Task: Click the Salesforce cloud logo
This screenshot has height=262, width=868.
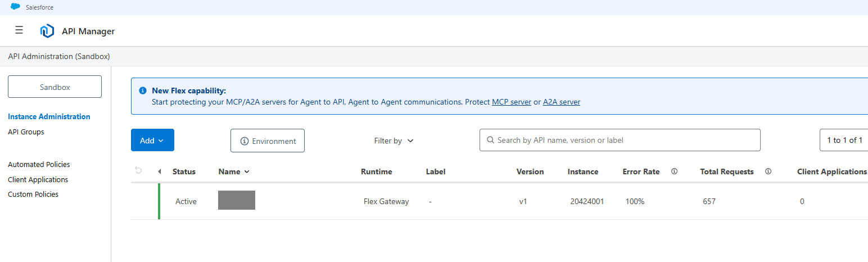Action: coord(15,7)
